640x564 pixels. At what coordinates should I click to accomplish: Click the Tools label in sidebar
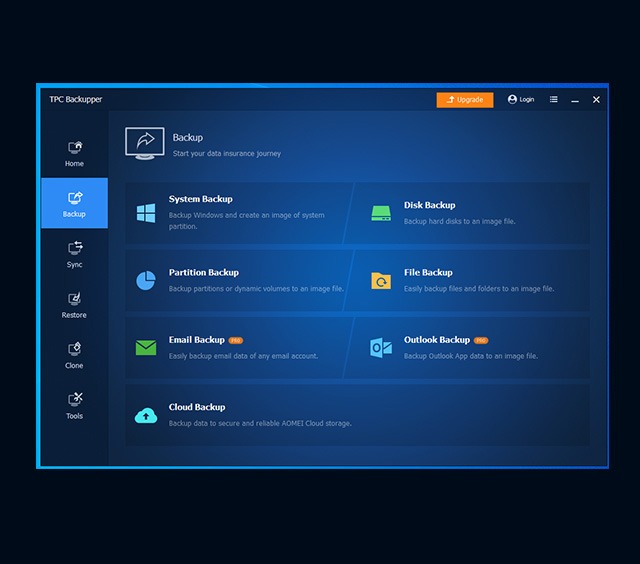point(74,416)
